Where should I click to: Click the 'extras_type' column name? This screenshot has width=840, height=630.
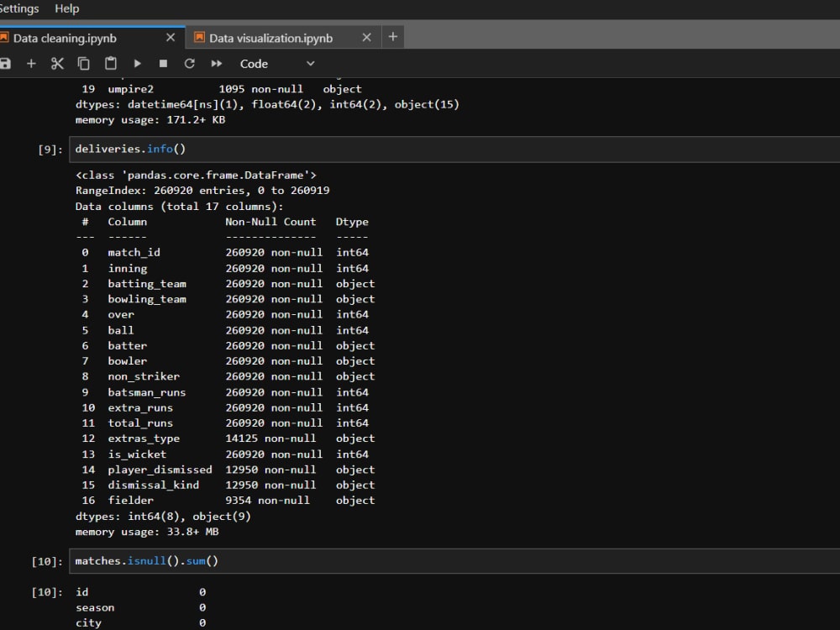[x=144, y=438]
